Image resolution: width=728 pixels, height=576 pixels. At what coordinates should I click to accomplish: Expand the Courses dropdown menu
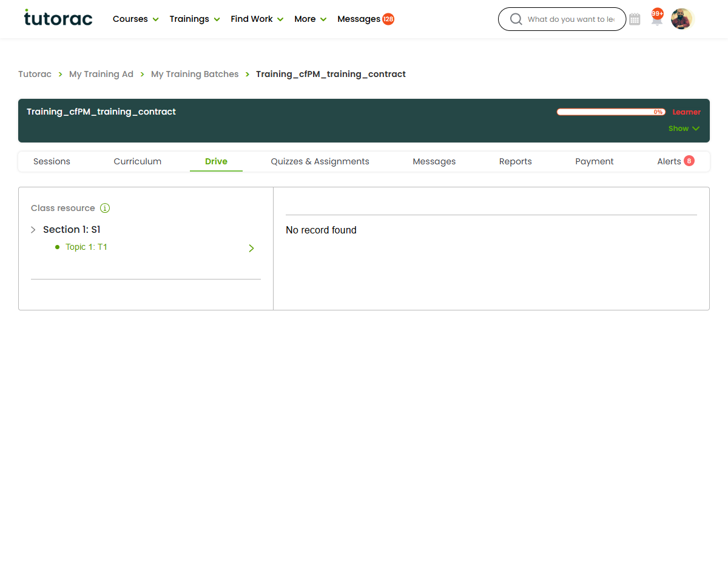click(x=136, y=19)
